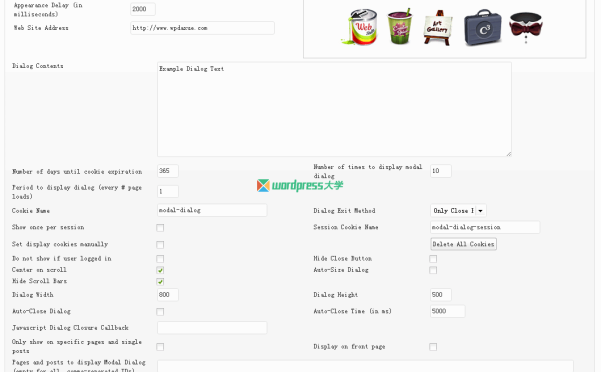Enable Auto-Size Dialog checkbox
601x372 pixels.
point(433,270)
